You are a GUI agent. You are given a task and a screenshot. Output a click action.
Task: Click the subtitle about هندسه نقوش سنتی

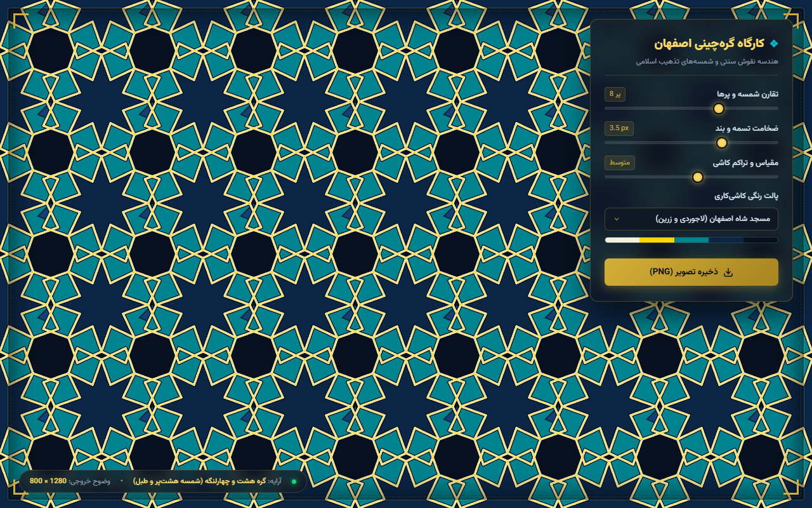pyautogui.click(x=707, y=62)
